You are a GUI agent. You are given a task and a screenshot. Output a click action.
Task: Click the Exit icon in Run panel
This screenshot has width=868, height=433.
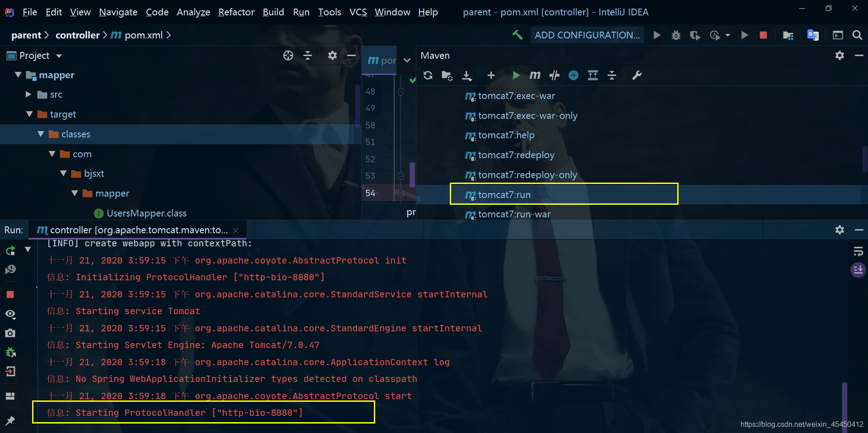[10, 372]
